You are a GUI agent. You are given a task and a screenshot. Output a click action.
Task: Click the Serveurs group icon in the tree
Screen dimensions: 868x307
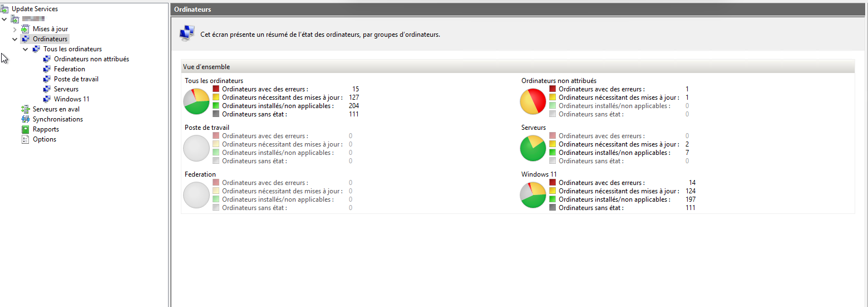pyautogui.click(x=47, y=89)
